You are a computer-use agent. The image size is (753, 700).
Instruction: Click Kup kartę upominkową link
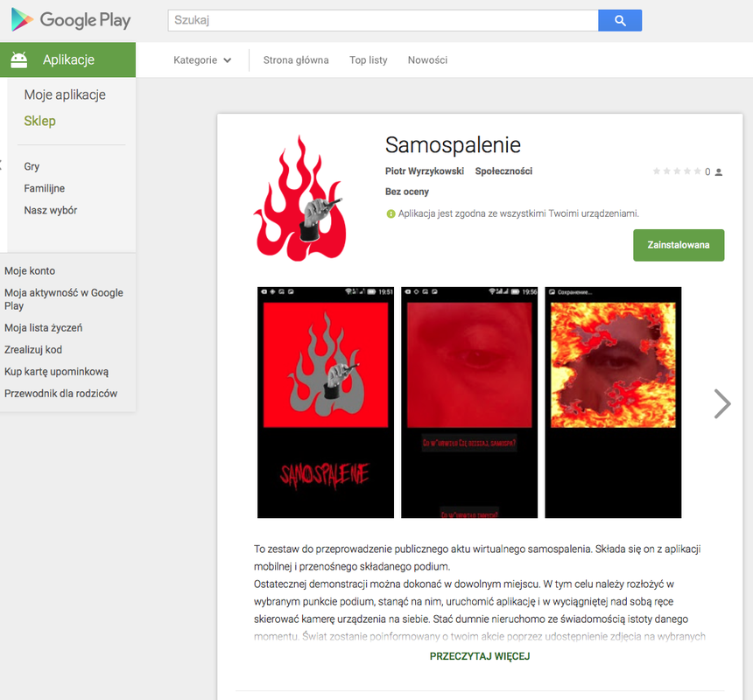(x=56, y=372)
